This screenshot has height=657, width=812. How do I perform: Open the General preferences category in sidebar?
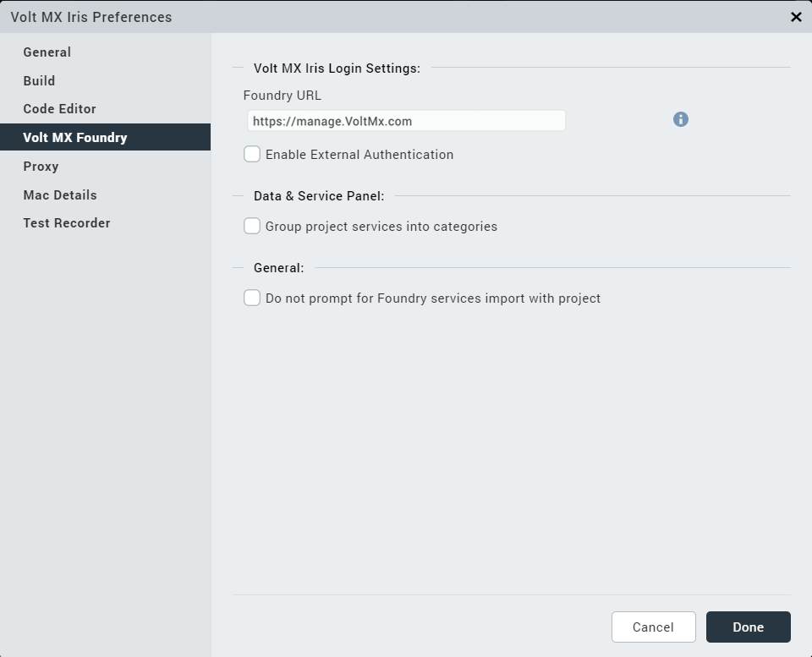coord(47,52)
